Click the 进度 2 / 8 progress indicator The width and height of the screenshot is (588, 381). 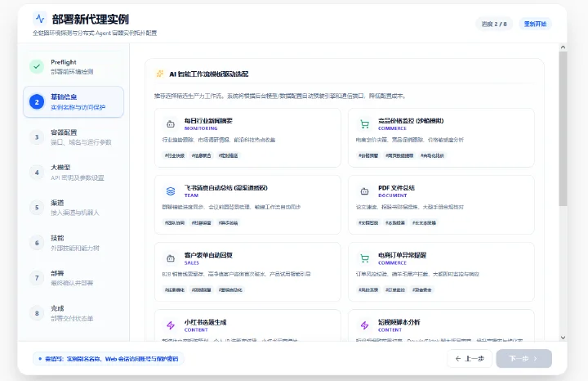[x=494, y=24]
